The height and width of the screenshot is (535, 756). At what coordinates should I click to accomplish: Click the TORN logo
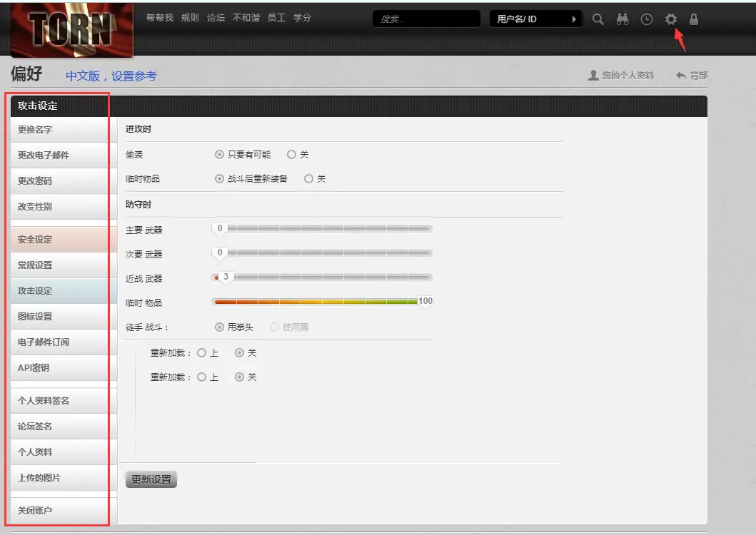click(71, 29)
